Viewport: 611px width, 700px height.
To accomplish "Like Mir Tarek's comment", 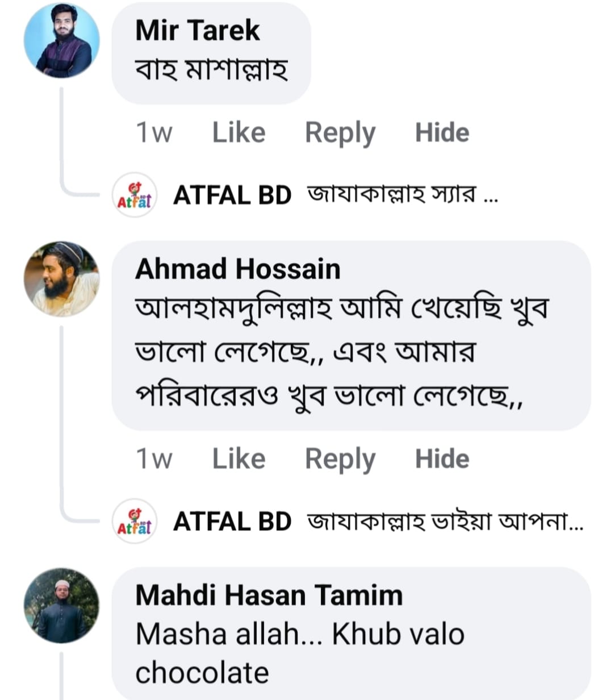I will (x=238, y=133).
